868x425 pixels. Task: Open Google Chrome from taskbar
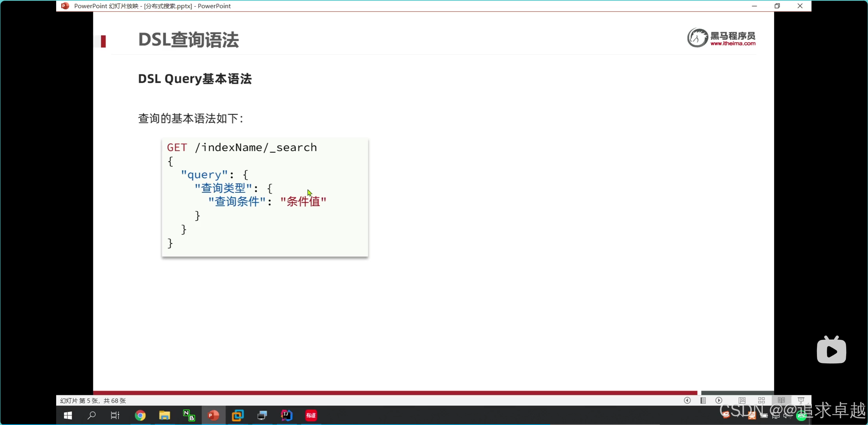[140, 415]
